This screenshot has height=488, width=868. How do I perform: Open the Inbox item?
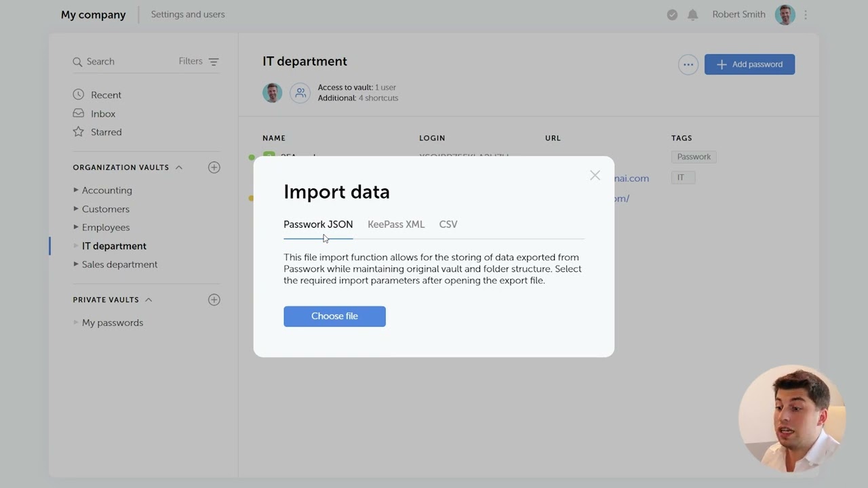click(x=103, y=114)
